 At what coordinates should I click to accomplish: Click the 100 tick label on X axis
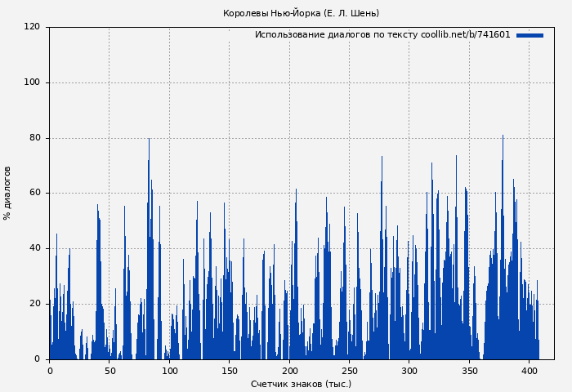click(169, 371)
